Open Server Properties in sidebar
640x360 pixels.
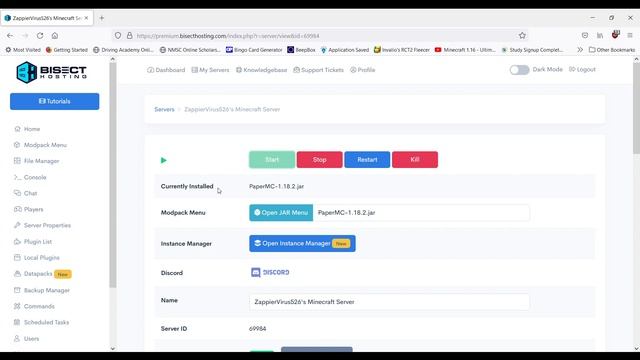coord(42,225)
